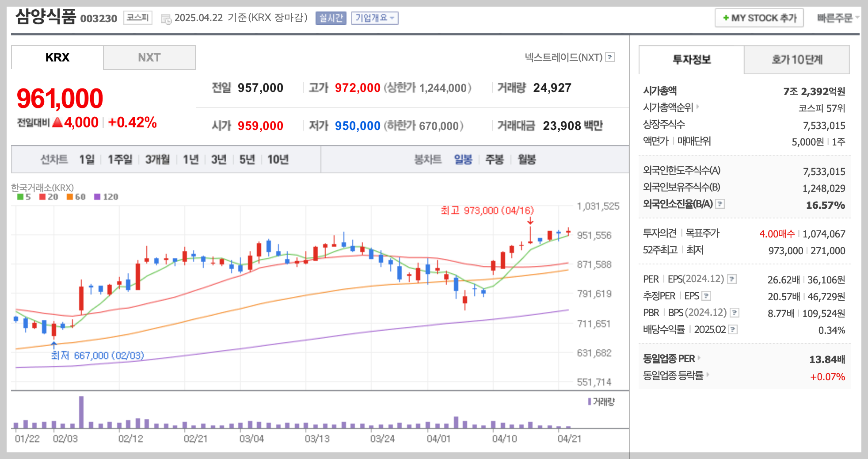Click the 저가 value 950,000

click(358, 126)
